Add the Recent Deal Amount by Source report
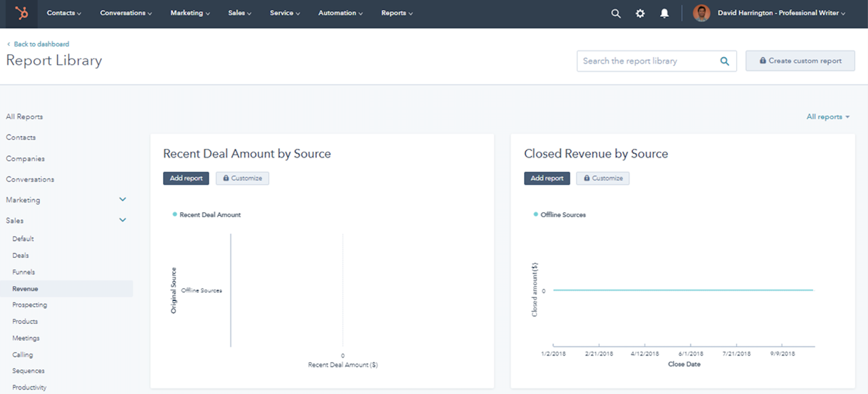The height and width of the screenshot is (394, 868). (186, 178)
